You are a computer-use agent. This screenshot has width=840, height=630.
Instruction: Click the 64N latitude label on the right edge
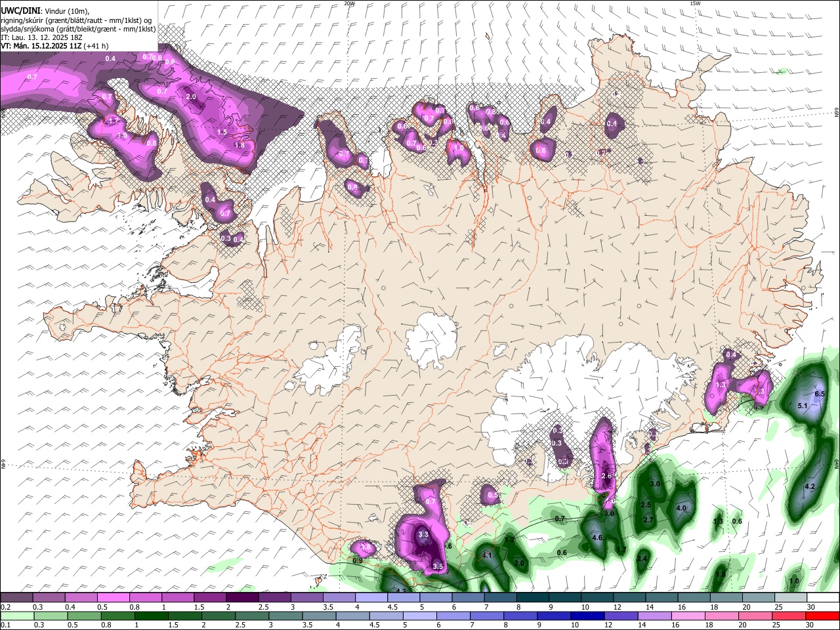point(837,463)
